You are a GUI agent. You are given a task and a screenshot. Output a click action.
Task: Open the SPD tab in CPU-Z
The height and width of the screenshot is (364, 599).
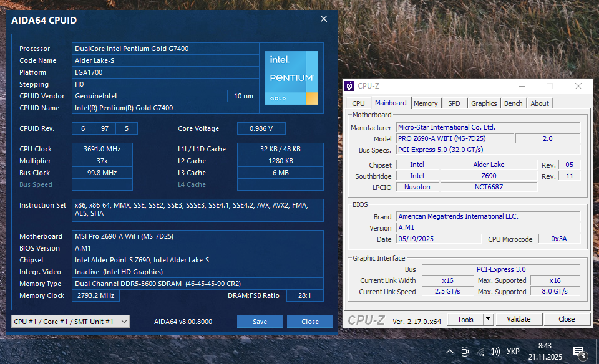[x=454, y=103]
